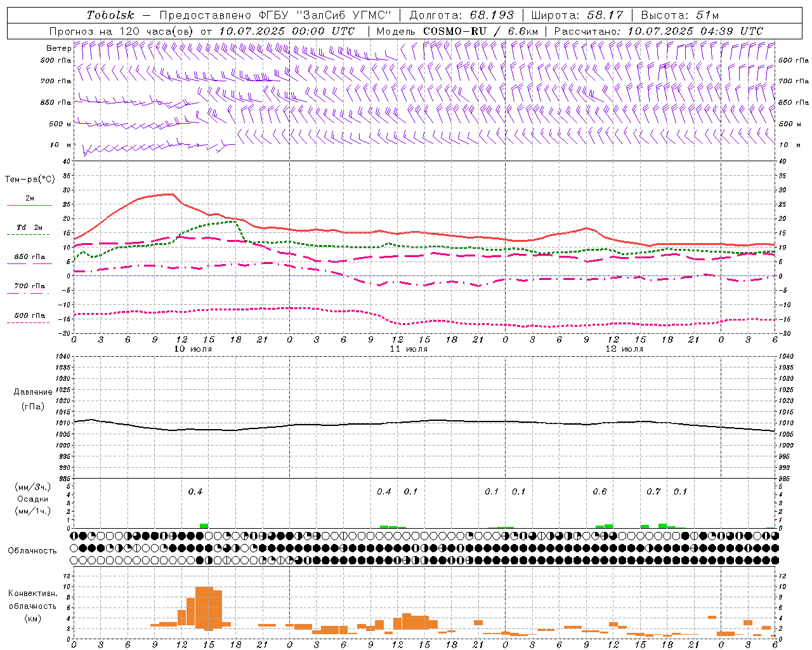Click the Ветер wind section label

(x=58, y=48)
